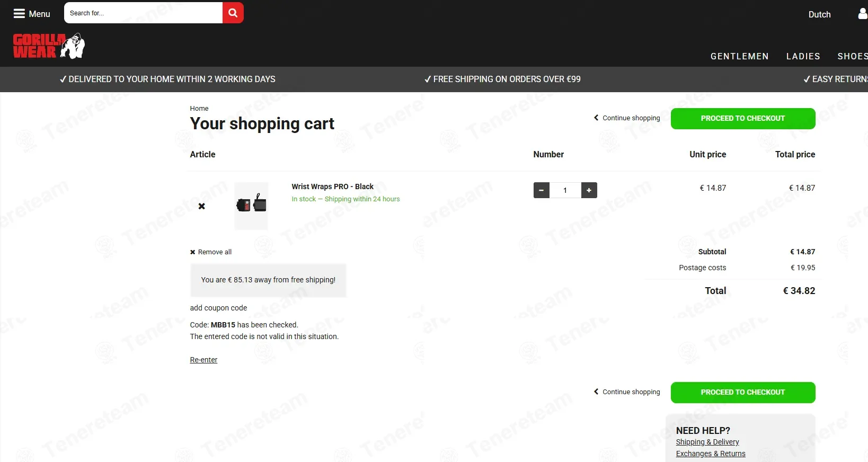Remove Wrist Wraps PRO with the X icon

coord(202,206)
